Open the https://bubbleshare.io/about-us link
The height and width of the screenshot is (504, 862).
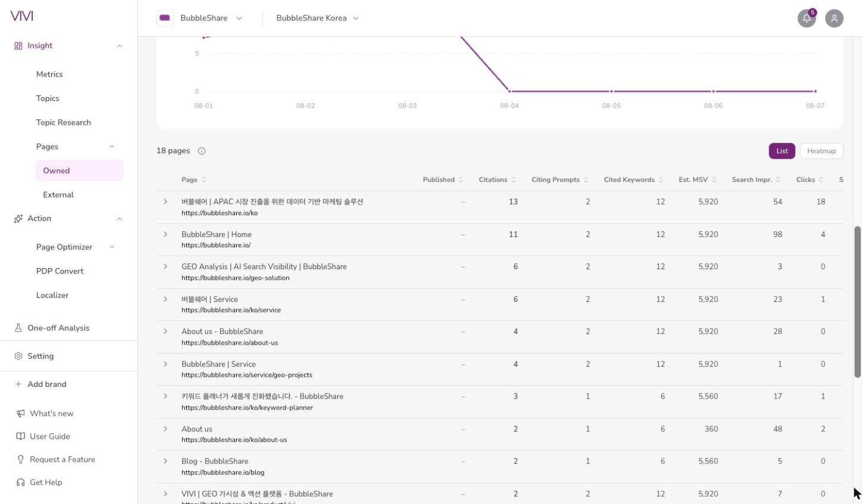point(230,343)
